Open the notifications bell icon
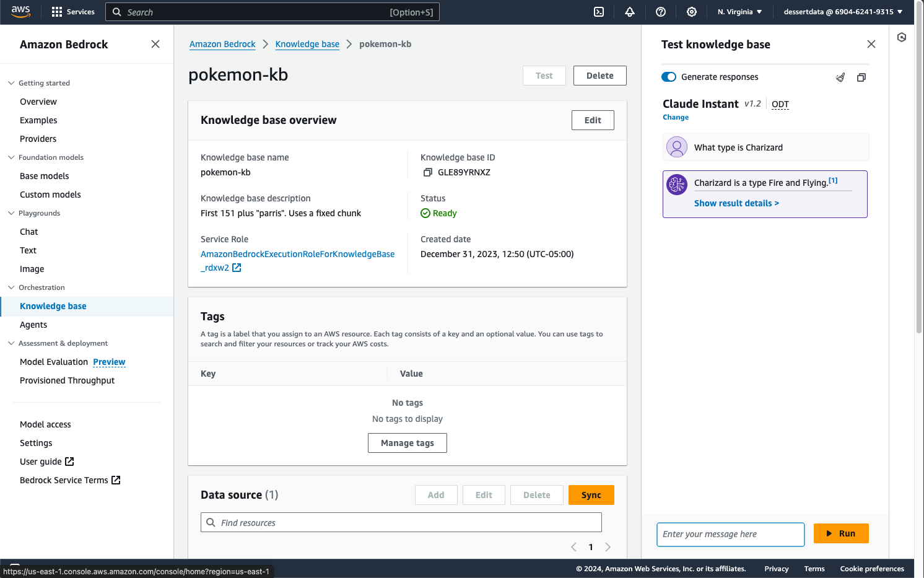Screen dimensions: 924x578 tap(630, 12)
